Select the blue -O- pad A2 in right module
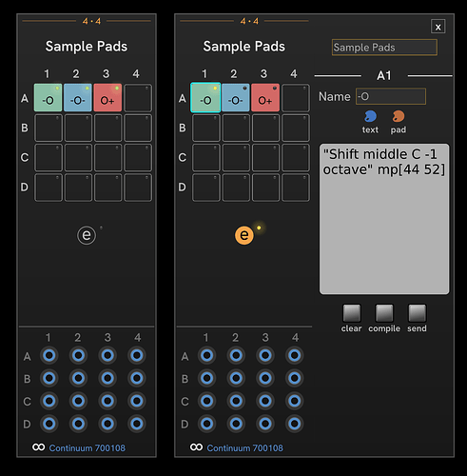The width and height of the screenshot is (467, 476). click(x=235, y=98)
